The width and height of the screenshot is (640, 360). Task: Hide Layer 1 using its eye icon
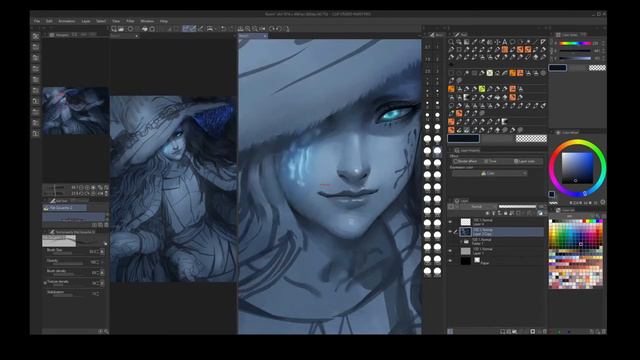click(451, 251)
